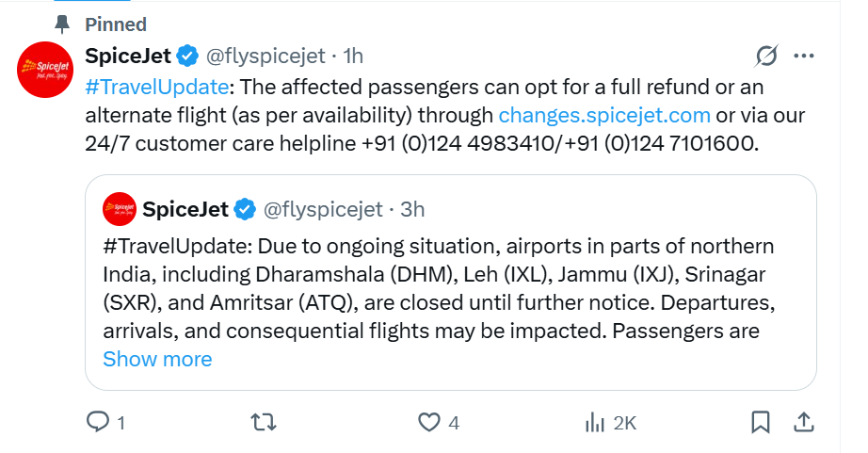Viewport: 868px width, 453px height.
Task: Click the reply speech bubble icon
Action: (x=99, y=423)
